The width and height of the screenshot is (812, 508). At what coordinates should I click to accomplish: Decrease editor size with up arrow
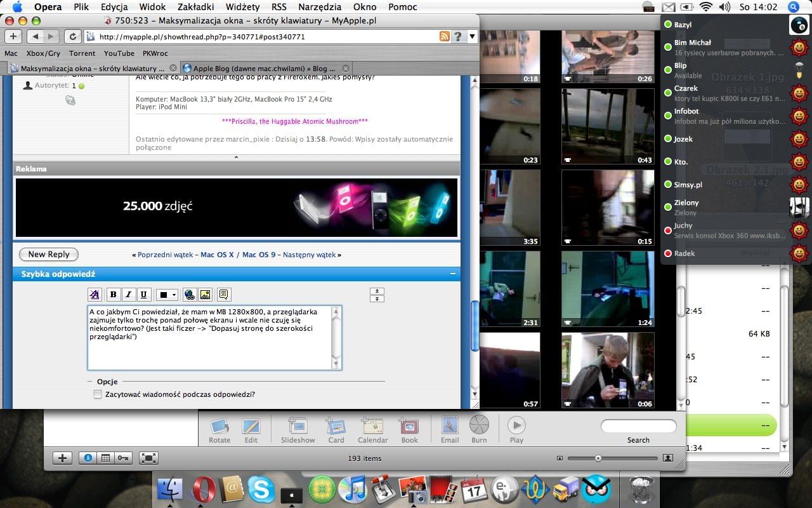coord(377,291)
